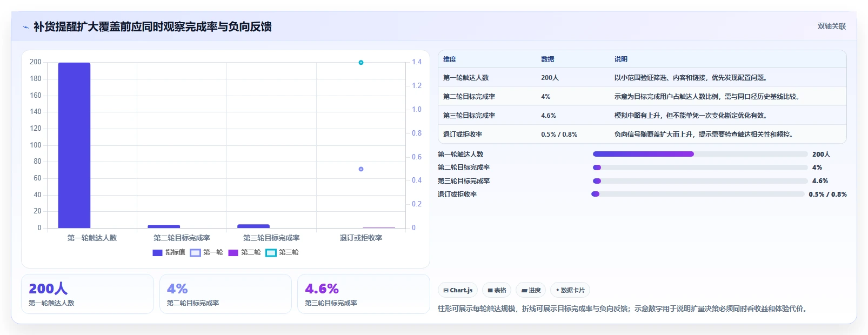
Task: Click the 0.5% / 0.8% progress value
Action: (x=827, y=195)
